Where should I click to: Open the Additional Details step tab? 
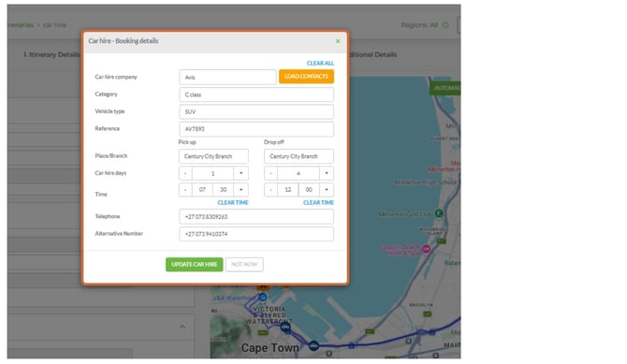372,55
